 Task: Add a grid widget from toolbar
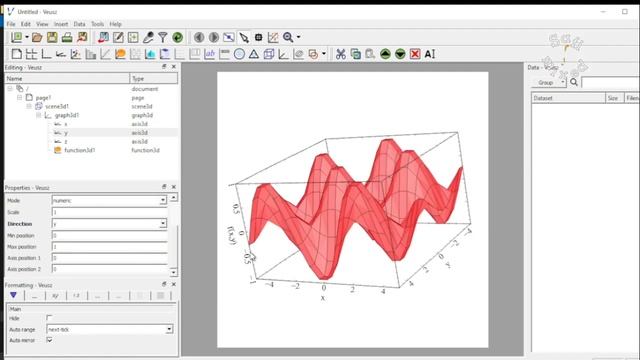tap(31, 54)
